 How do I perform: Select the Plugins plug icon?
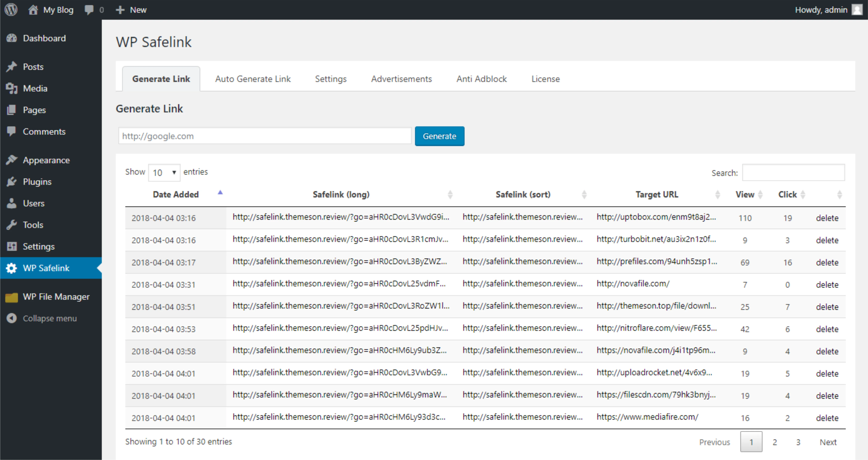tap(11, 181)
